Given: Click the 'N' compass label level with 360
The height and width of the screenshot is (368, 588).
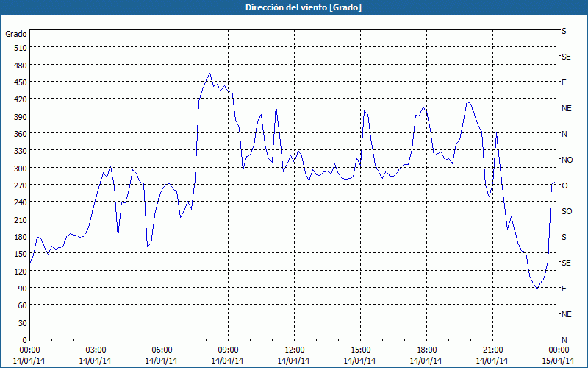Looking at the screenshot, I should (564, 134).
